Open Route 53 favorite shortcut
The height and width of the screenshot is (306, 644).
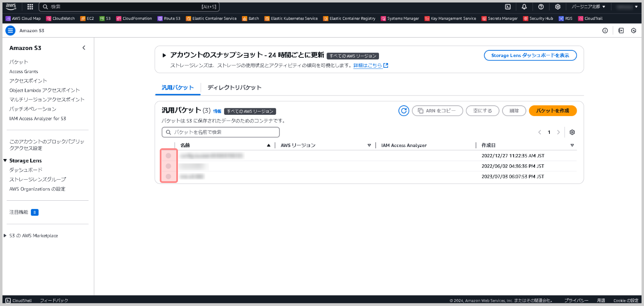(169, 19)
